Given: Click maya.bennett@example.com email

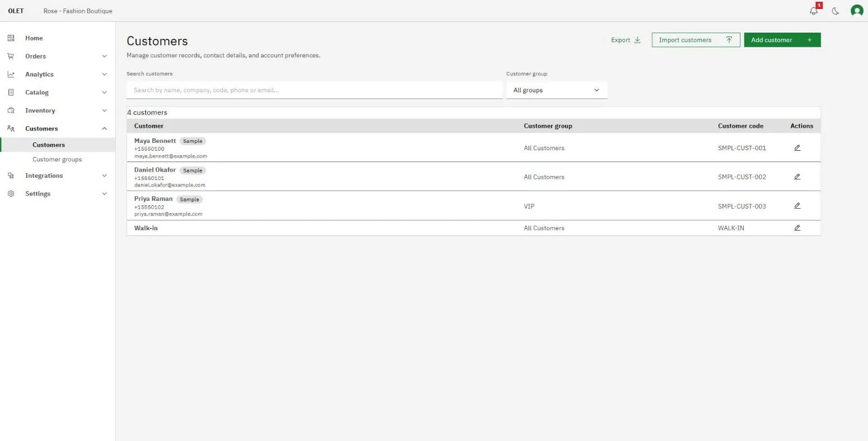Looking at the screenshot, I should click(x=171, y=156).
